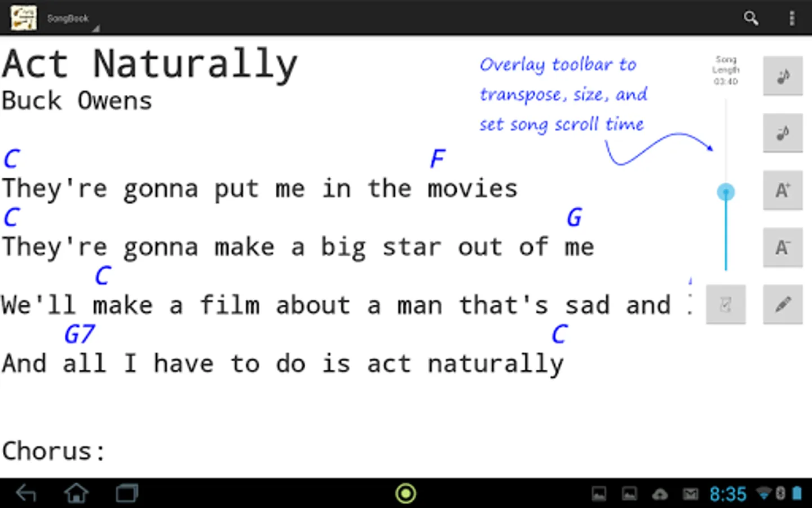Tap the C chord above "They're gonna make"

coord(12,218)
